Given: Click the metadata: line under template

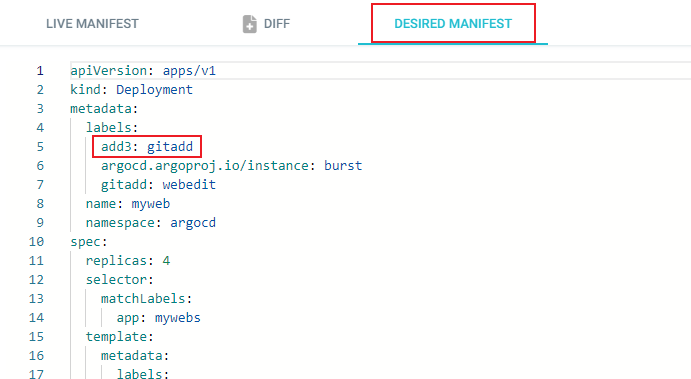Looking at the screenshot, I should (x=135, y=355).
